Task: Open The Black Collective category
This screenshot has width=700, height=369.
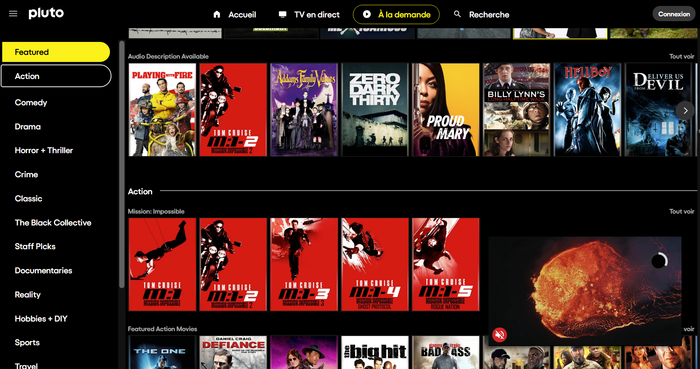Action: click(x=53, y=223)
